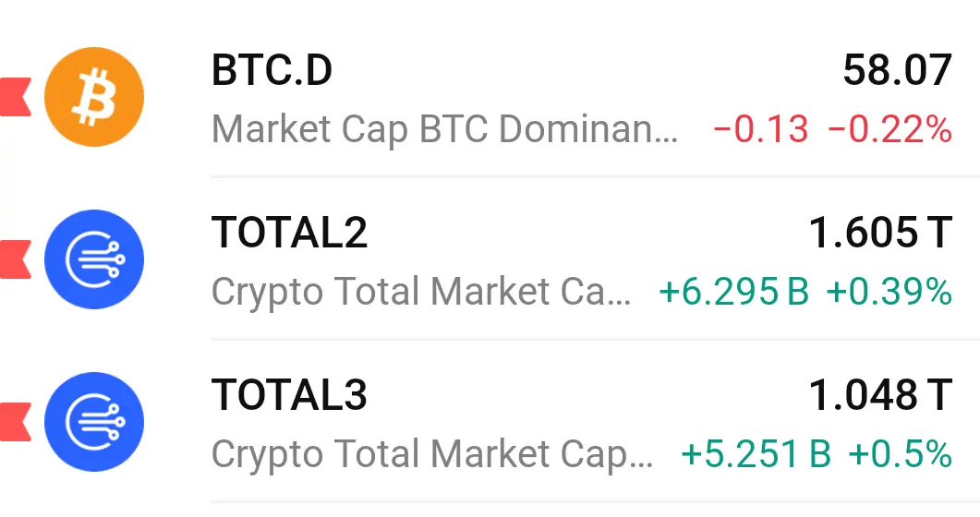This screenshot has width=980, height=517.
Task: Tap the +6.295 B change value
Action: (734, 292)
